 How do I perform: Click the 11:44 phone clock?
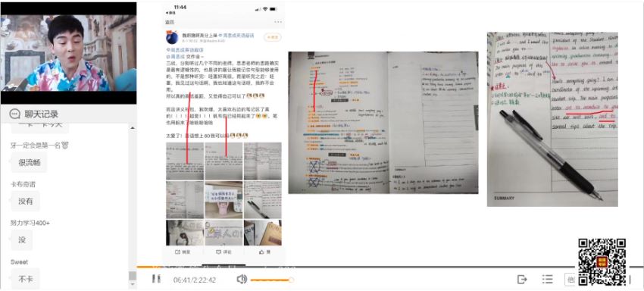click(180, 8)
